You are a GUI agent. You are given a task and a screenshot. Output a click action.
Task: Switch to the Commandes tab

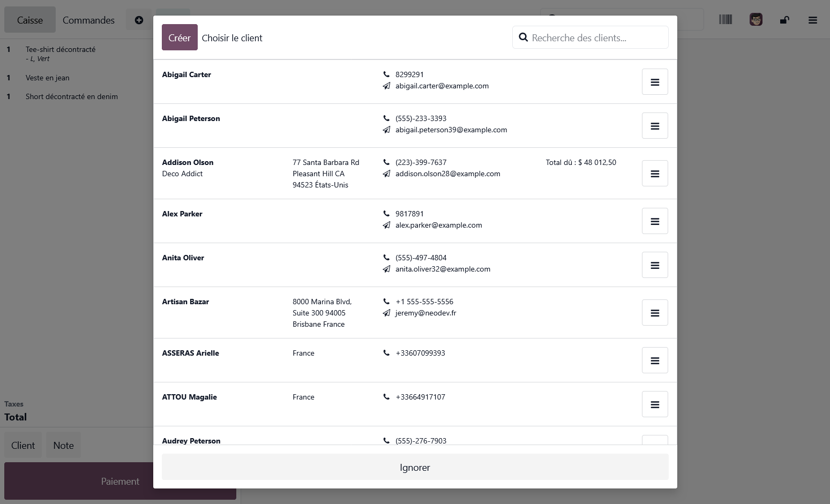88,20
